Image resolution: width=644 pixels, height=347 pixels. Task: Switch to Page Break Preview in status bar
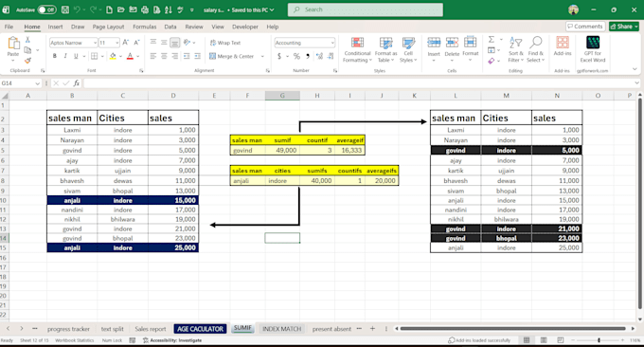point(561,340)
